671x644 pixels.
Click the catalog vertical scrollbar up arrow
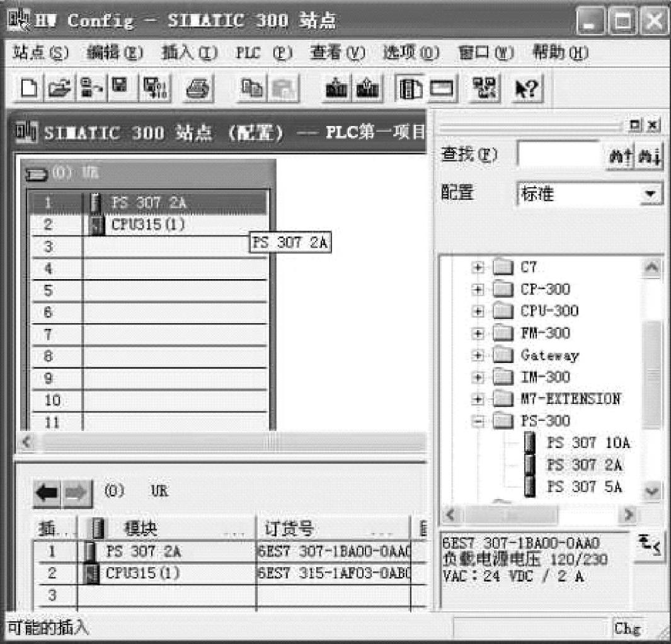click(x=651, y=268)
